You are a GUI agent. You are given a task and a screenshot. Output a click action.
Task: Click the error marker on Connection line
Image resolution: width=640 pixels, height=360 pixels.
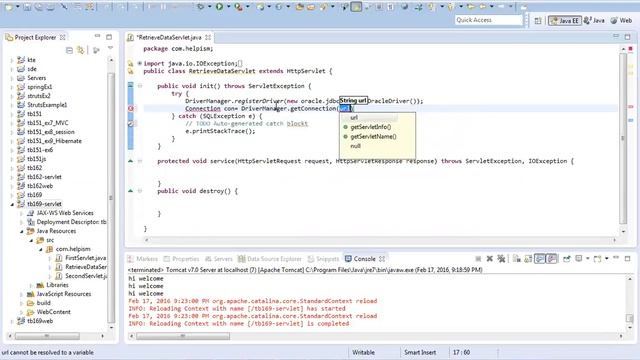[131, 109]
